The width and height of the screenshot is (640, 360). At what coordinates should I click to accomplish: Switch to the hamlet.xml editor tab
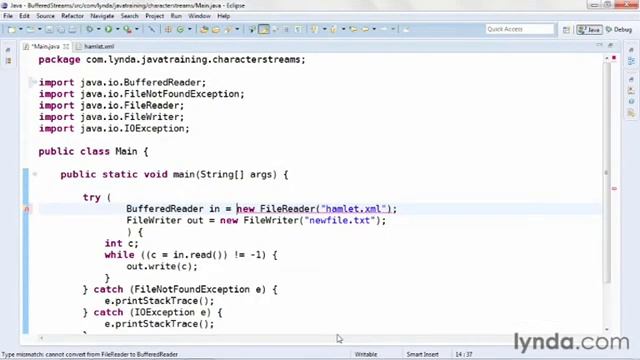[x=96, y=47]
